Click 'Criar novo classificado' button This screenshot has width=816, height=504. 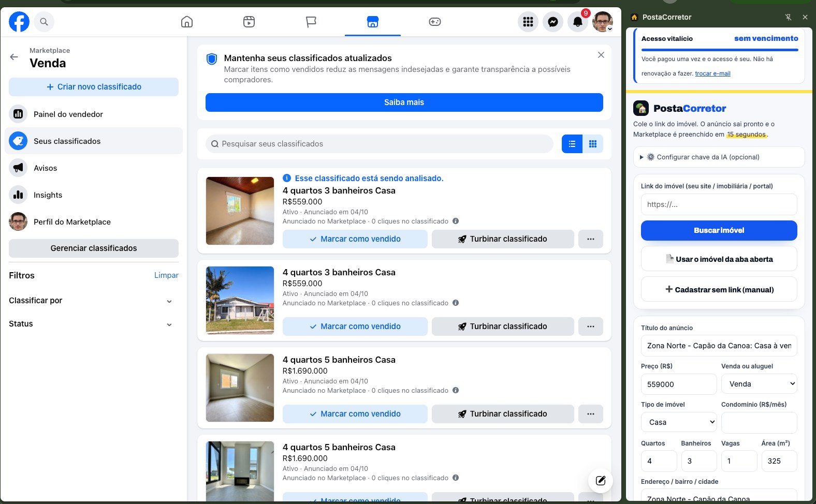pyautogui.click(x=94, y=87)
